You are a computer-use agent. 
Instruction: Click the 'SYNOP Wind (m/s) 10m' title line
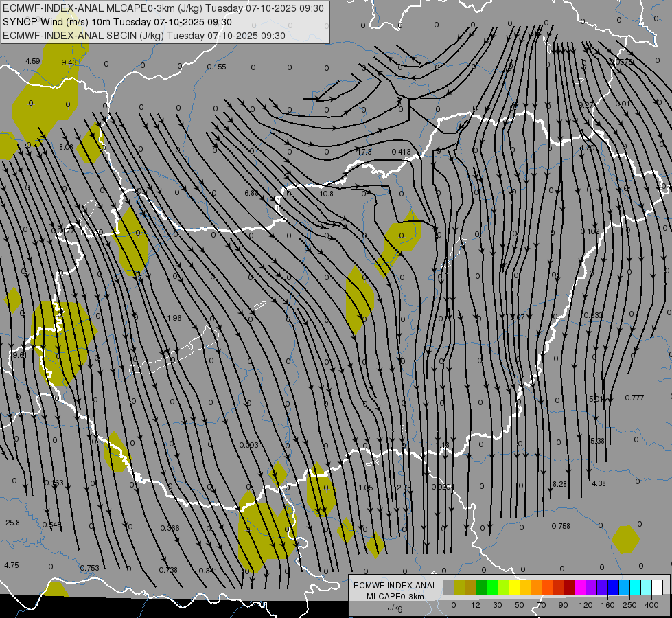click(x=117, y=22)
